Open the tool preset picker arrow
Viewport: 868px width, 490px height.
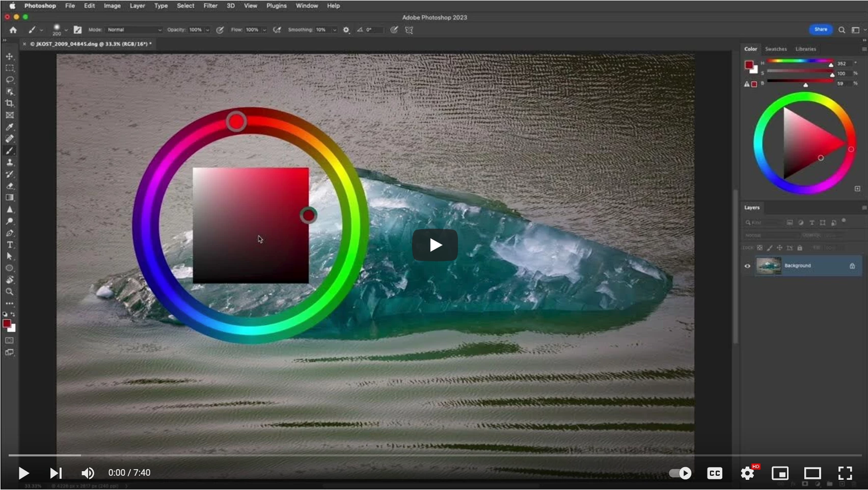[42, 30]
